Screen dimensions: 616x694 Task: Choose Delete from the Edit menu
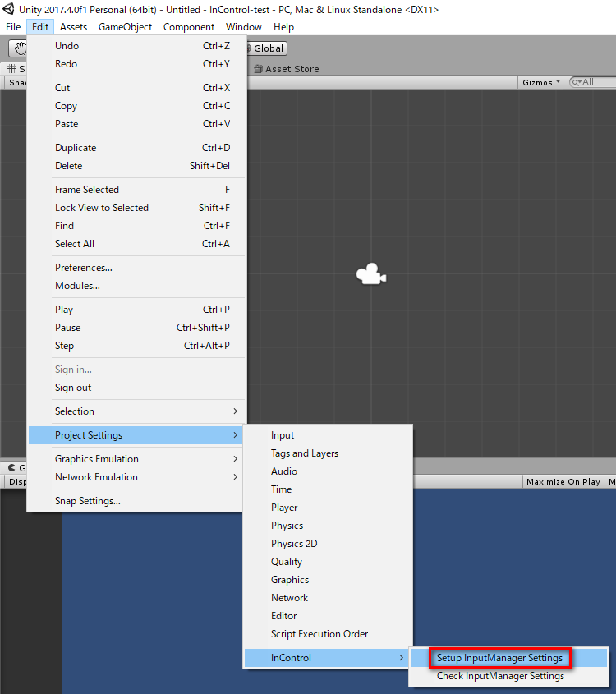click(136, 166)
